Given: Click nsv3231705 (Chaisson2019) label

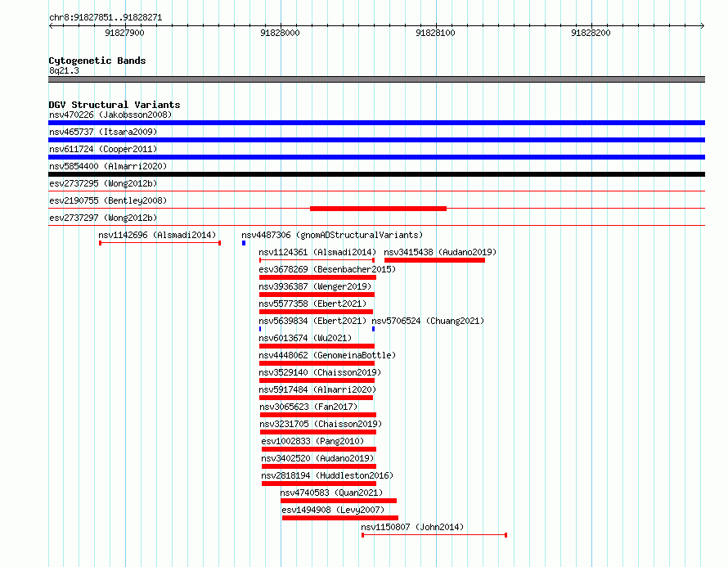Looking at the screenshot, I should click(x=321, y=424).
